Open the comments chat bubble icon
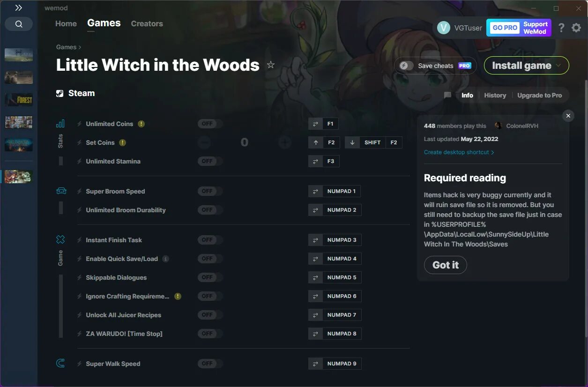 [447, 95]
